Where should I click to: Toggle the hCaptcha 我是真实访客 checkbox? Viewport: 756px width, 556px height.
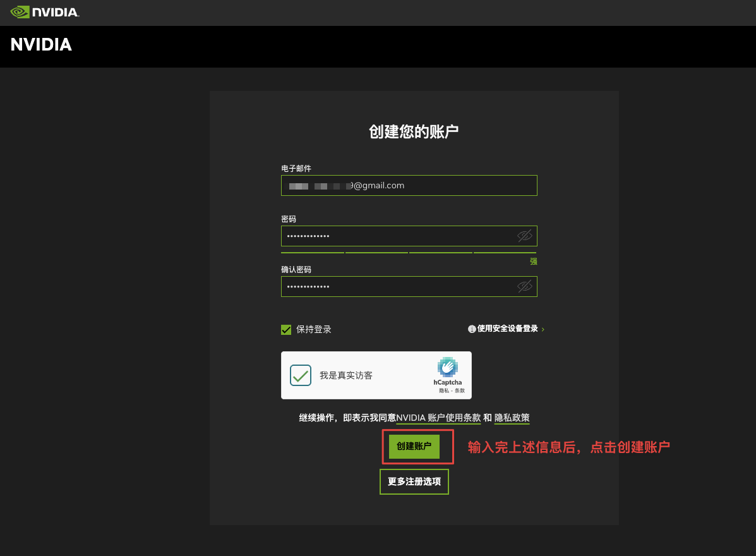point(301,375)
